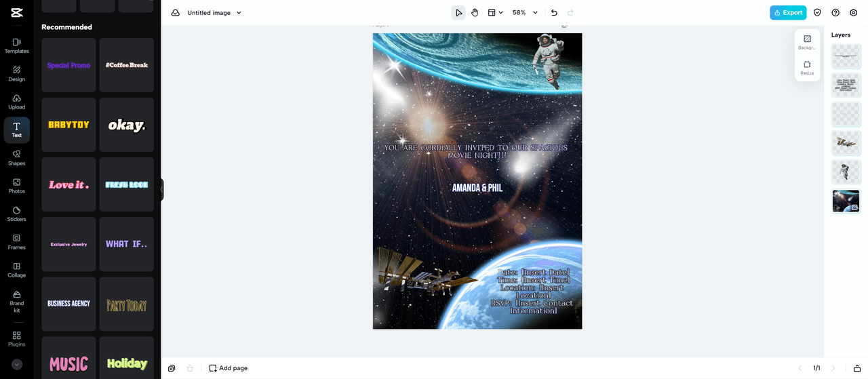This screenshot has height=379, width=868.
Task: Activate the Hand pan tool
Action: pyautogui.click(x=475, y=12)
